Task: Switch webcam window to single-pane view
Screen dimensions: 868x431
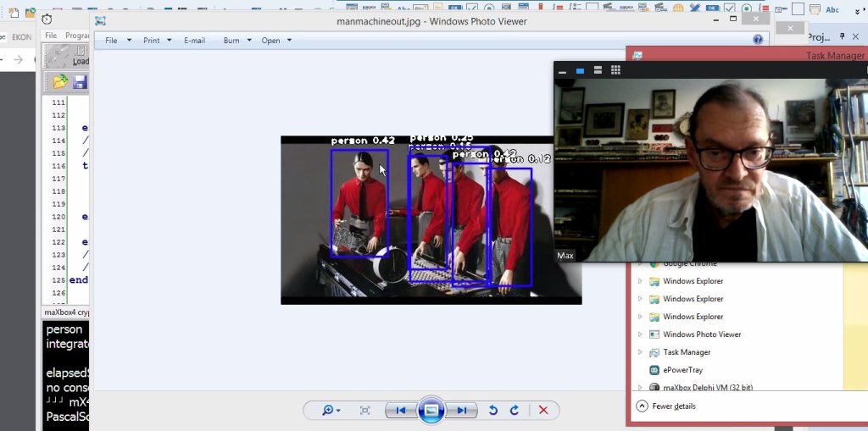Action: [580, 70]
